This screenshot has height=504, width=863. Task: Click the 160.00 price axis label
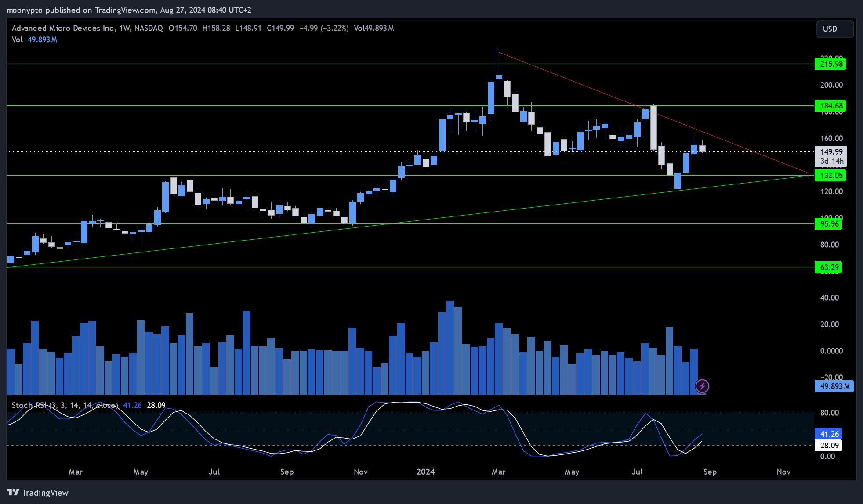[x=831, y=138]
